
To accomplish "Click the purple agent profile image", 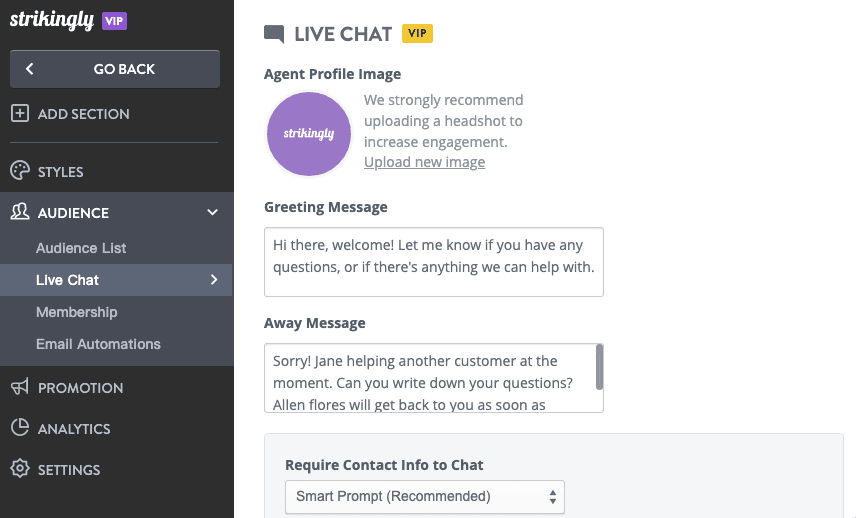I will (x=309, y=133).
